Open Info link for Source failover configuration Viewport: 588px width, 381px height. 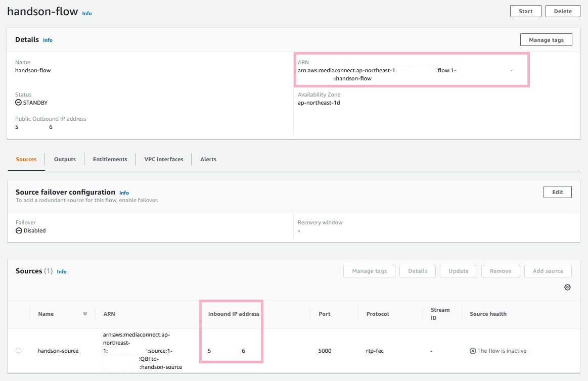pyautogui.click(x=124, y=193)
